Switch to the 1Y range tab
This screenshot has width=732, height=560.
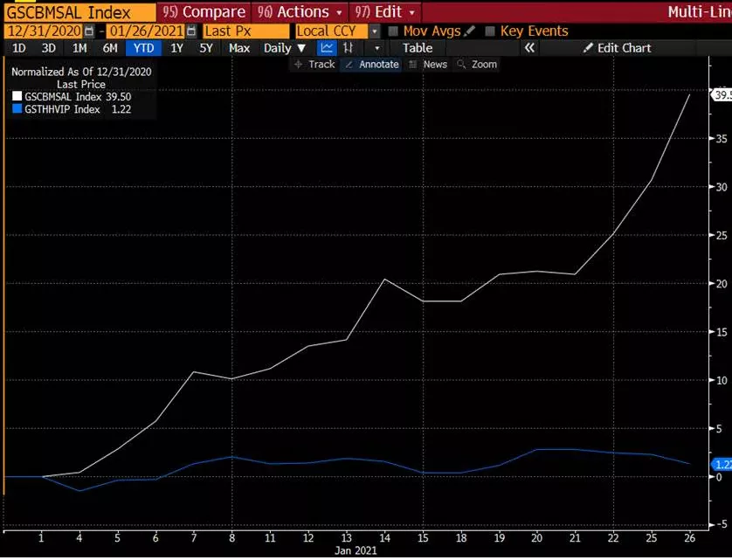[x=176, y=48]
